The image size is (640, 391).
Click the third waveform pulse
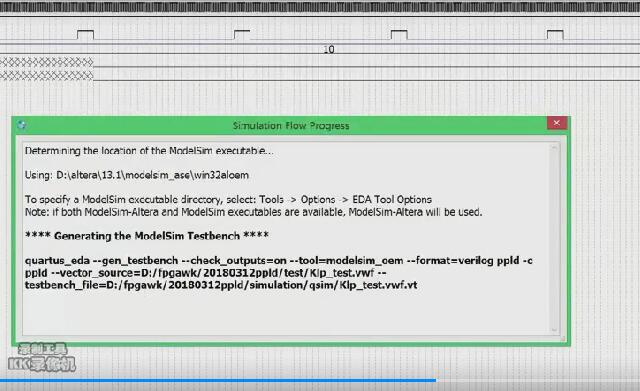click(399, 35)
